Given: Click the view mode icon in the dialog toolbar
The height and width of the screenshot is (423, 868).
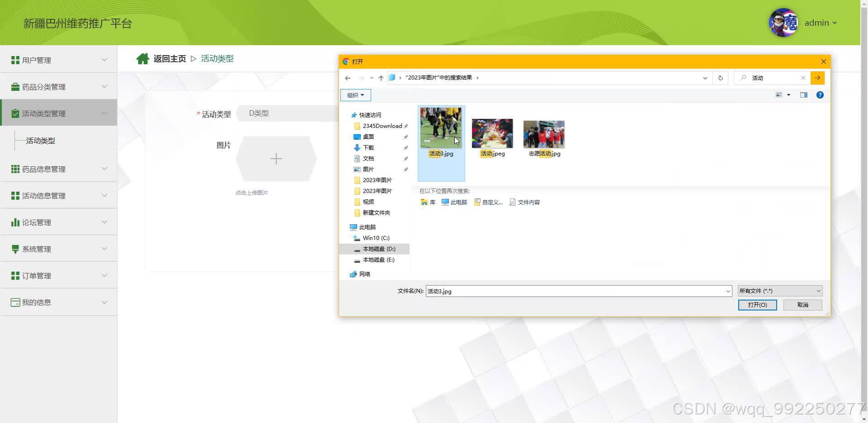Looking at the screenshot, I should coord(779,95).
